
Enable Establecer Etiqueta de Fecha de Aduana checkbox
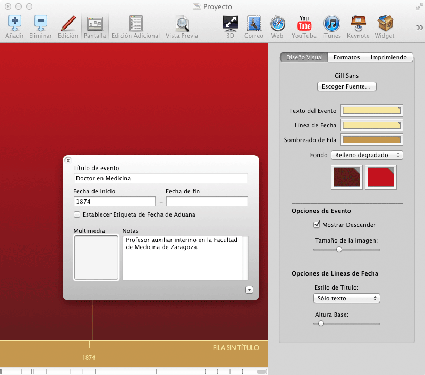tap(77, 214)
